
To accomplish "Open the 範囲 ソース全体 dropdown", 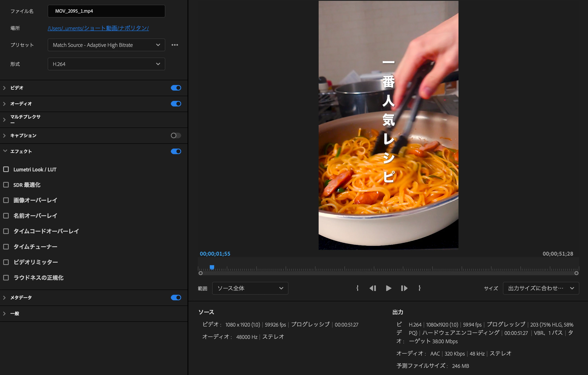I will click(x=250, y=288).
